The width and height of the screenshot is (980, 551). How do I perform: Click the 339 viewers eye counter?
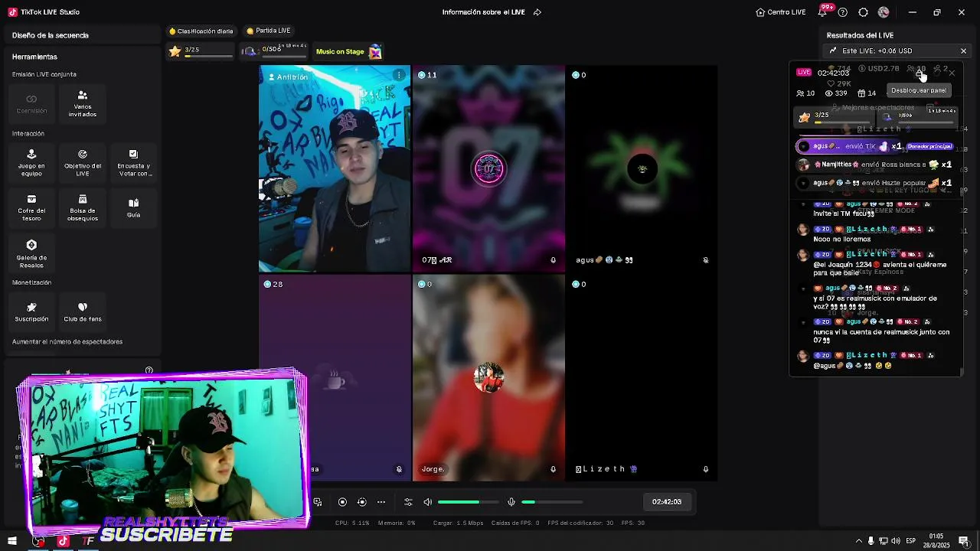point(836,93)
